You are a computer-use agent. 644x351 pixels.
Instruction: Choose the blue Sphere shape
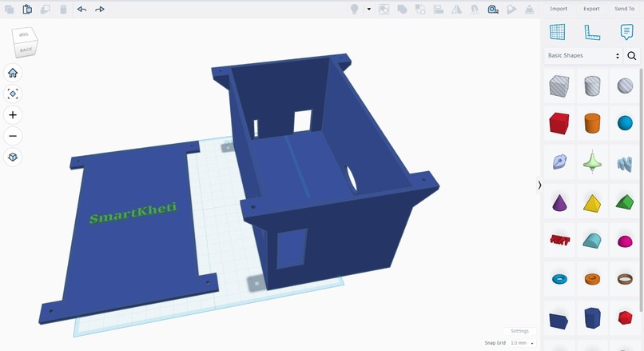(x=625, y=123)
